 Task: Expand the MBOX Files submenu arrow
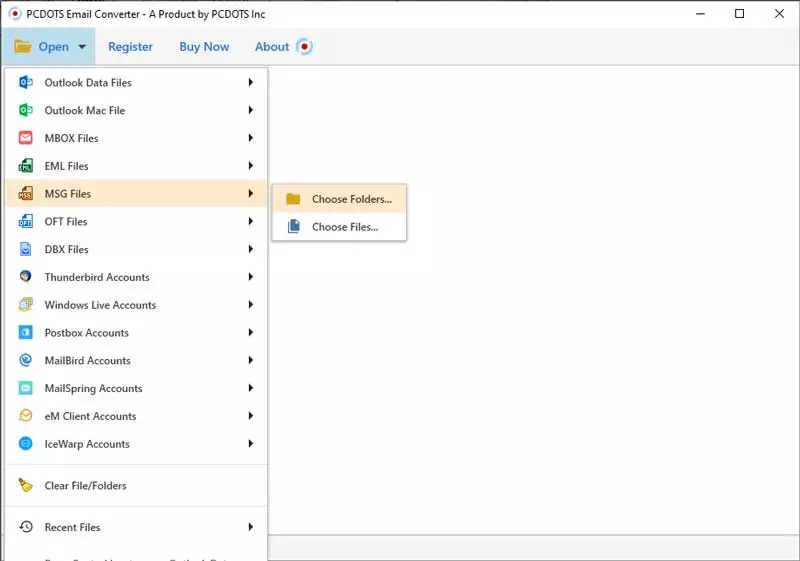point(251,138)
